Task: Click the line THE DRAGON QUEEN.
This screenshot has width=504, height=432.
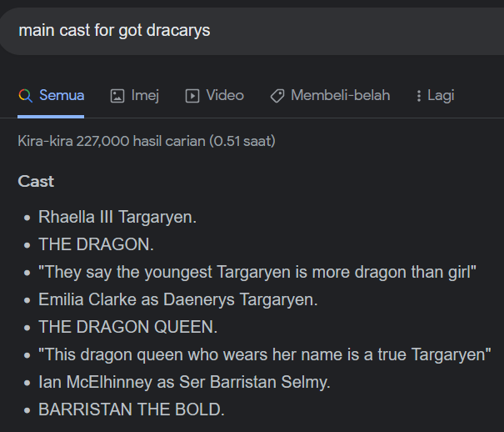Action: click(127, 327)
